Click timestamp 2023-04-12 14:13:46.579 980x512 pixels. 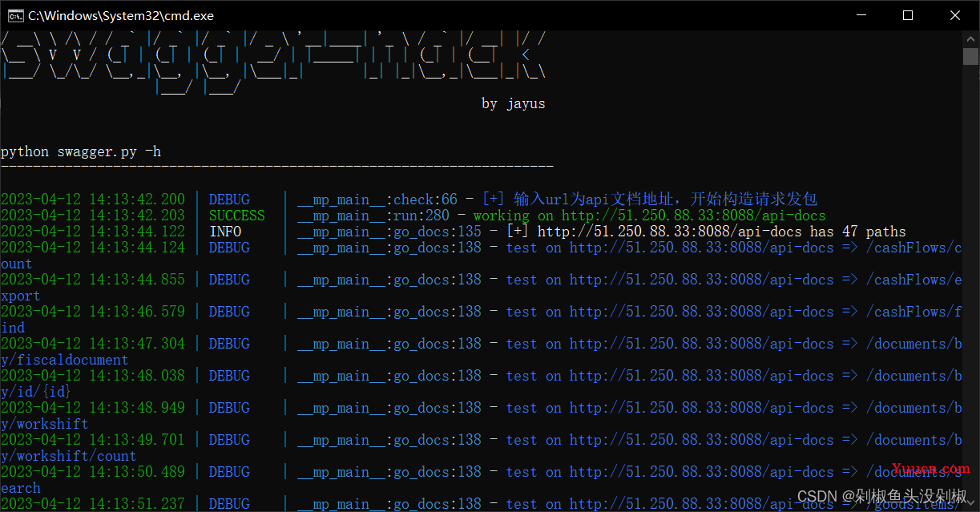click(x=93, y=312)
